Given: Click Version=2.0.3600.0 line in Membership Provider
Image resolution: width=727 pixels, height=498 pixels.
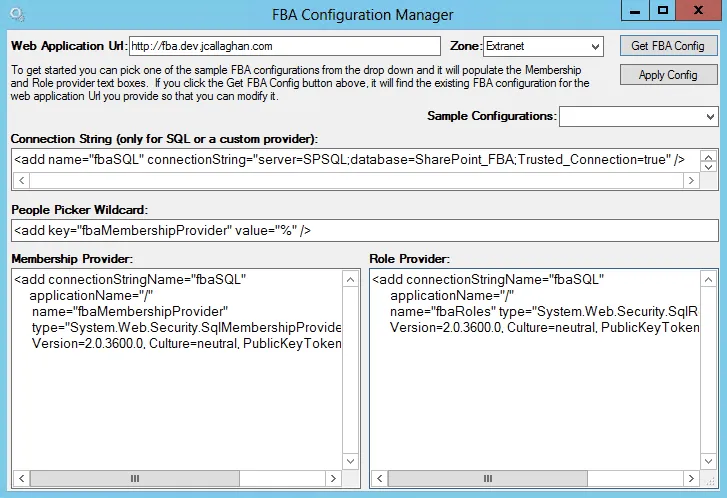Looking at the screenshot, I should coord(186,344).
